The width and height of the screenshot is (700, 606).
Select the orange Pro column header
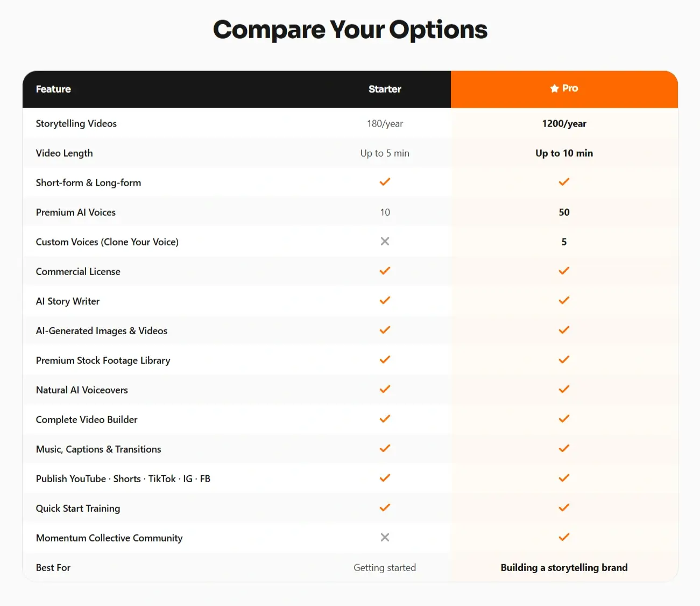(564, 89)
